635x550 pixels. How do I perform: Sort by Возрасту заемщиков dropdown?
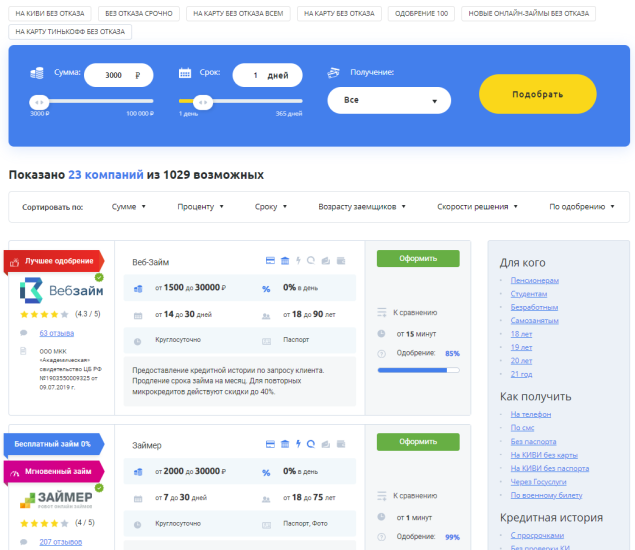point(362,207)
